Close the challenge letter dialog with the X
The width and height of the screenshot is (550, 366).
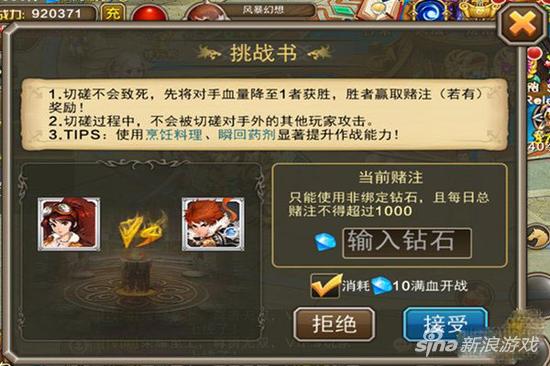point(522,25)
